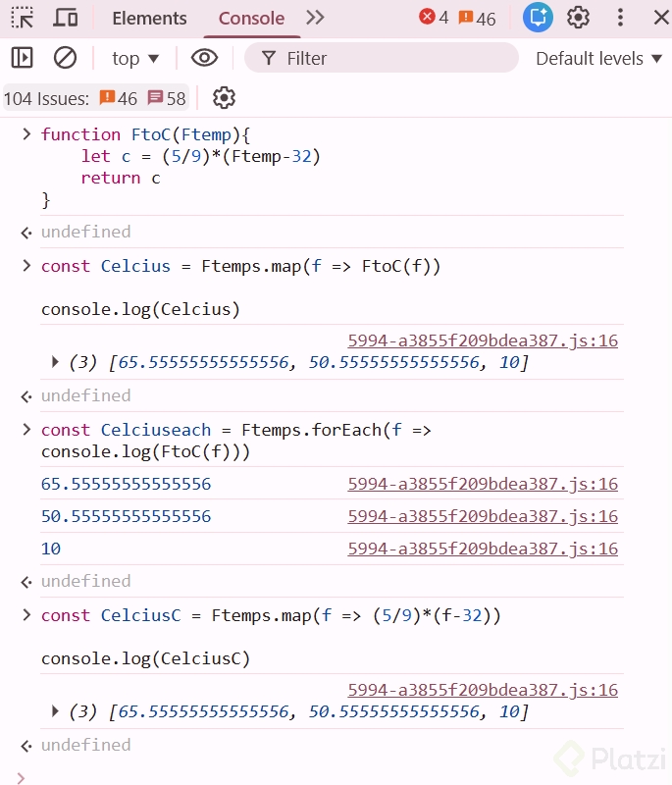Click the red errors count icon
The width and height of the screenshot is (672, 785).
point(433,18)
